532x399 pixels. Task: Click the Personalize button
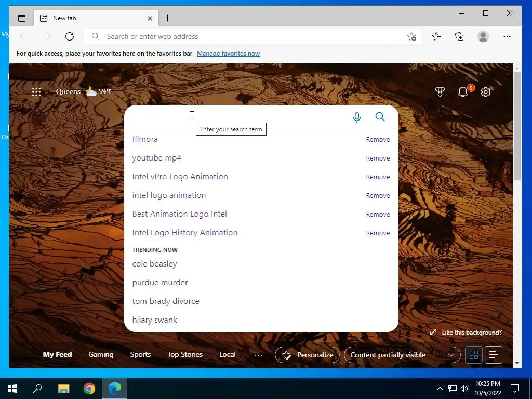(308, 355)
